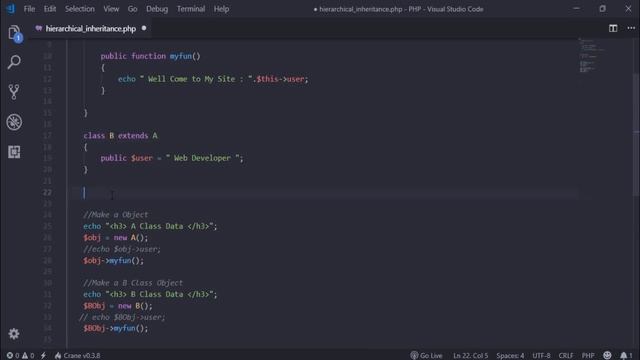Click the code minimap preview

[592, 55]
